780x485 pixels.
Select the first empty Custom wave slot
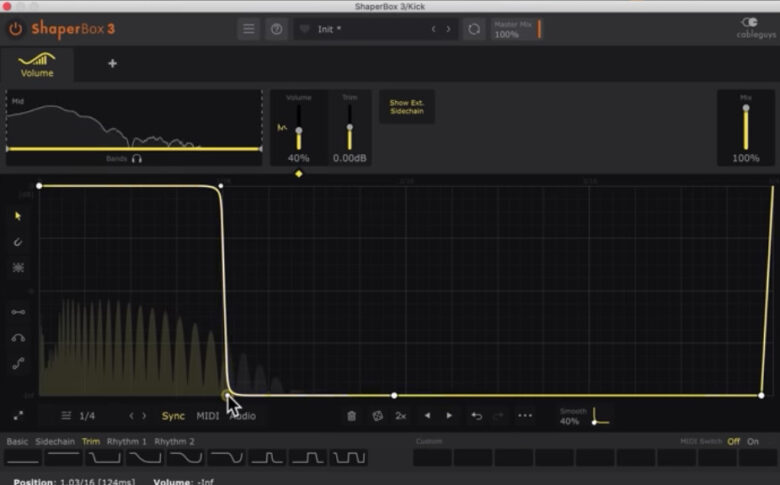coord(432,458)
